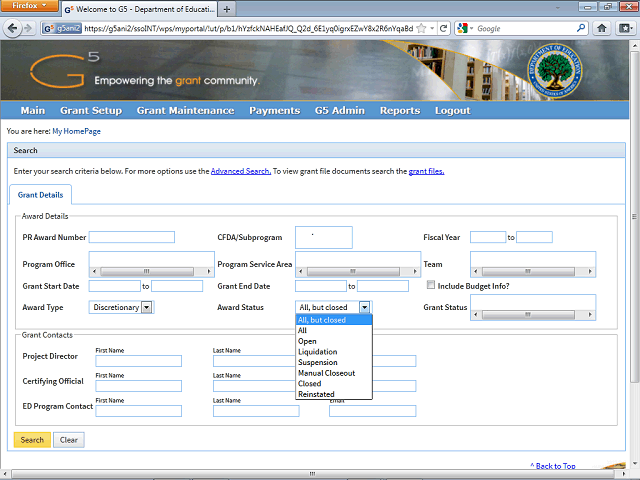The width and height of the screenshot is (640, 480).
Task: Click the Grant End Date from field
Action: [321, 286]
